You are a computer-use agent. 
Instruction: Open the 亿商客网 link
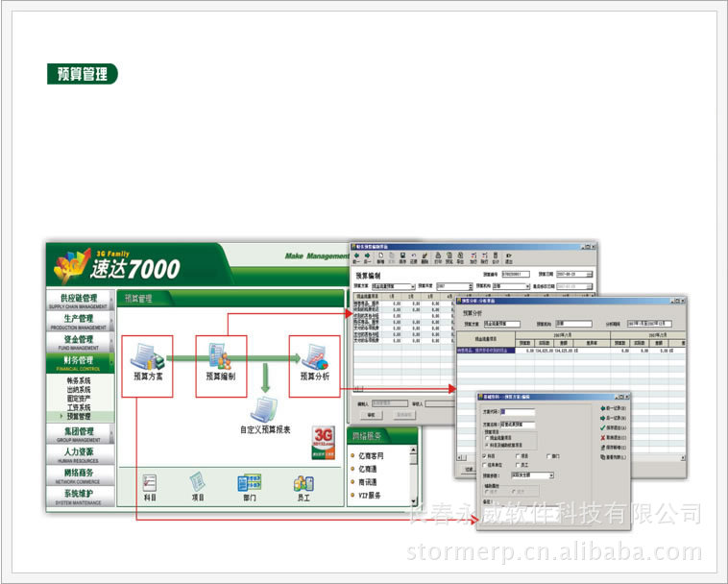[x=371, y=456]
